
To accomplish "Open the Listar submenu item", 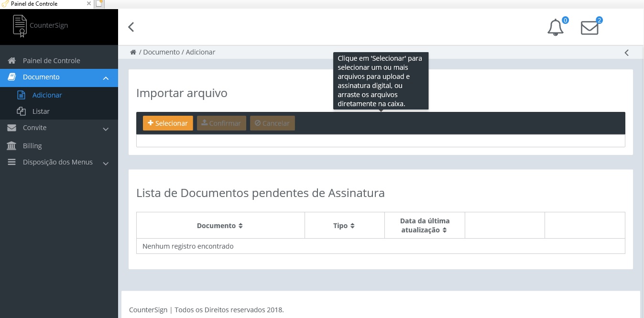I will (41, 111).
